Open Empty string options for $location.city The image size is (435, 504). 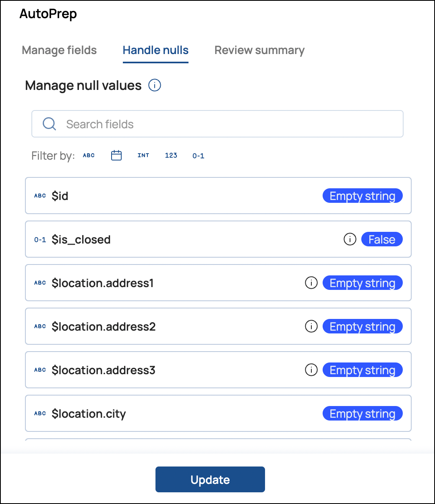click(x=362, y=413)
